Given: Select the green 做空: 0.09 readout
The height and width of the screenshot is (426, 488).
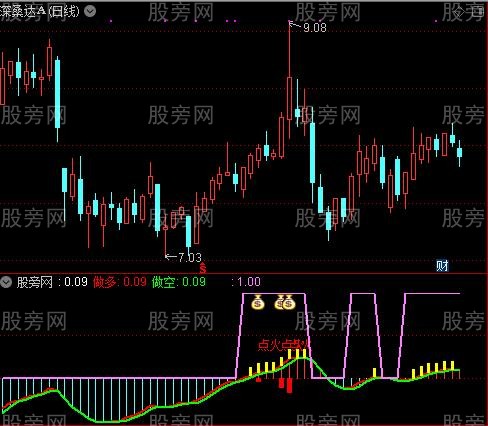Looking at the screenshot, I should click(179, 282).
